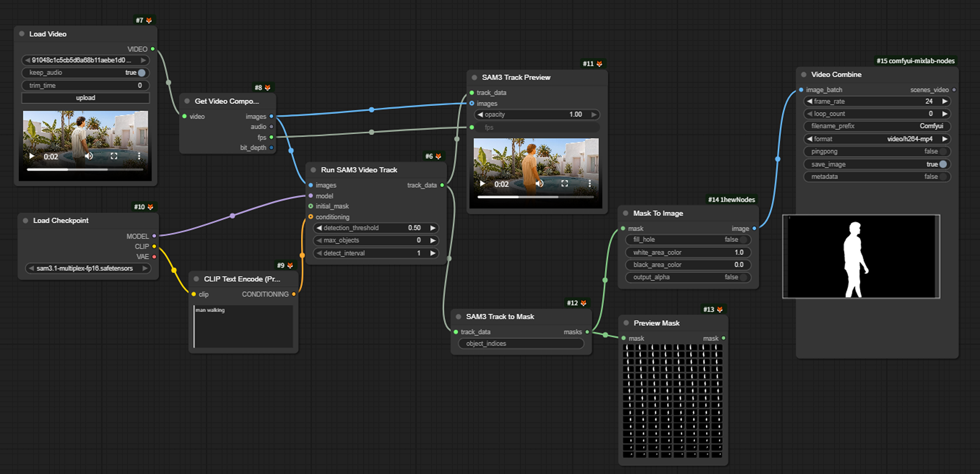Play the SAM3 Track Preview video
Viewport: 980px width, 474px height.
pyautogui.click(x=482, y=184)
